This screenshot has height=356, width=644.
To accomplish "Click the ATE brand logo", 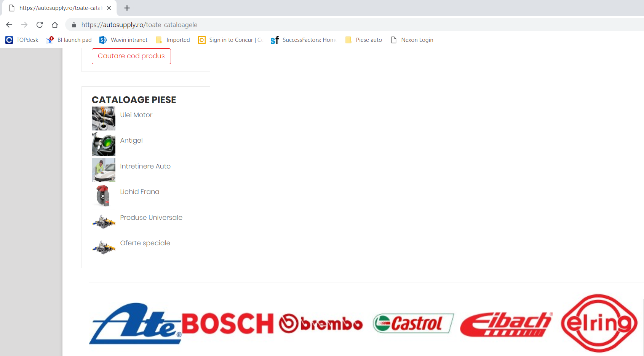I will (135, 323).
